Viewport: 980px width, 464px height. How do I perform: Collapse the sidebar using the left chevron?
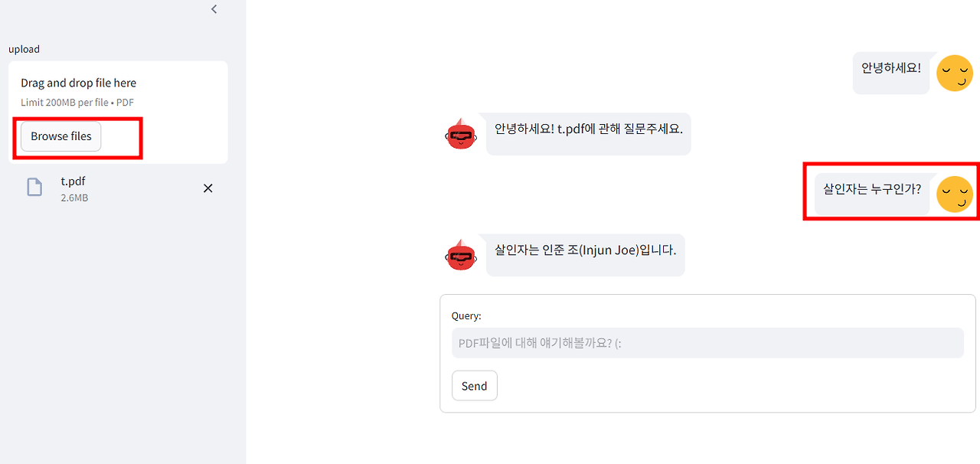(214, 9)
